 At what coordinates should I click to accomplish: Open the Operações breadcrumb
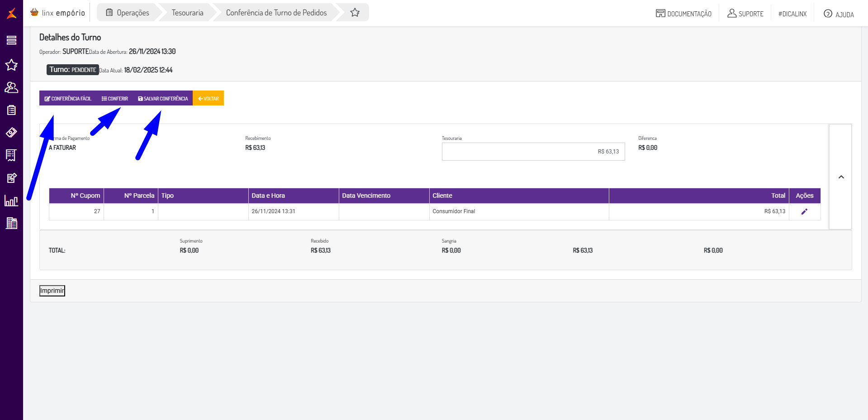(x=128, y=13)
